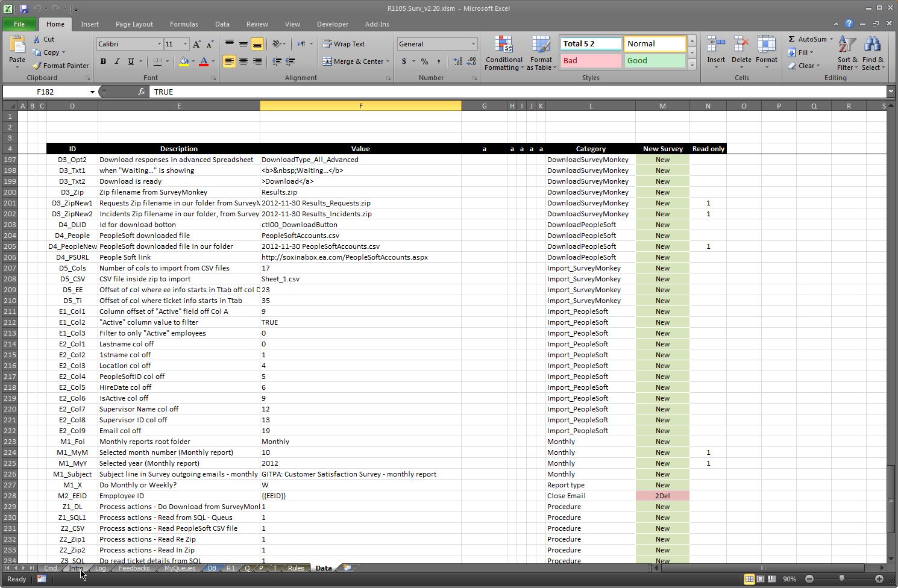The image size is (898, 588).
Task: Apply comma style number format
Action: point(438,61)
